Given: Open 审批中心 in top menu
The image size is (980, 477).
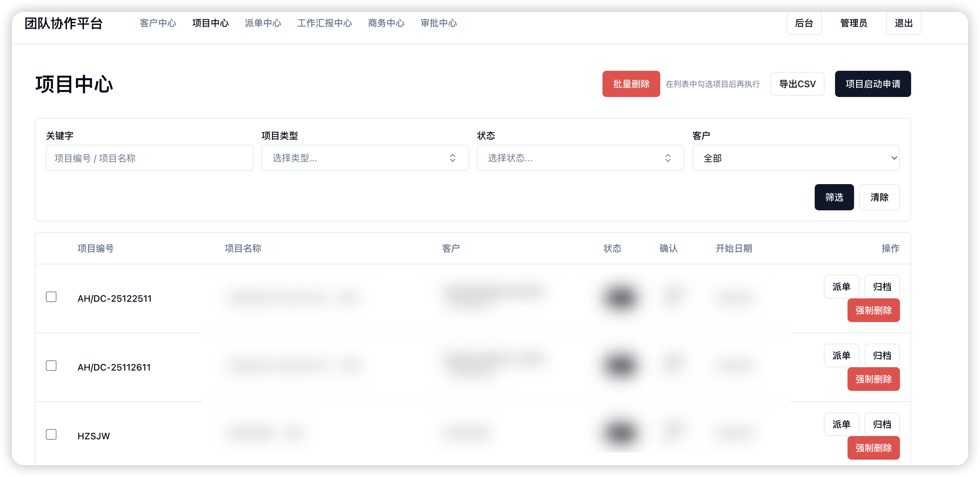Looking at the screenshot, I should pos(438,23).
